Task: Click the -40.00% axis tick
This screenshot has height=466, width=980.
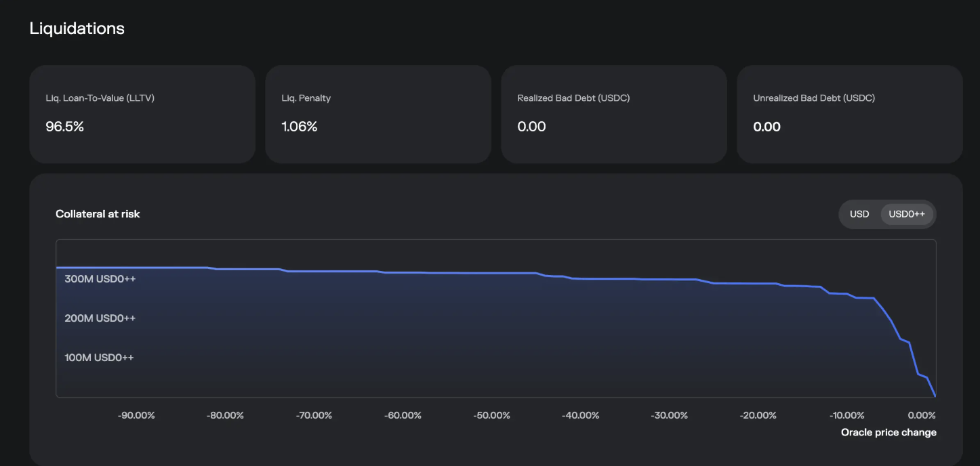Action: point(581,415)
